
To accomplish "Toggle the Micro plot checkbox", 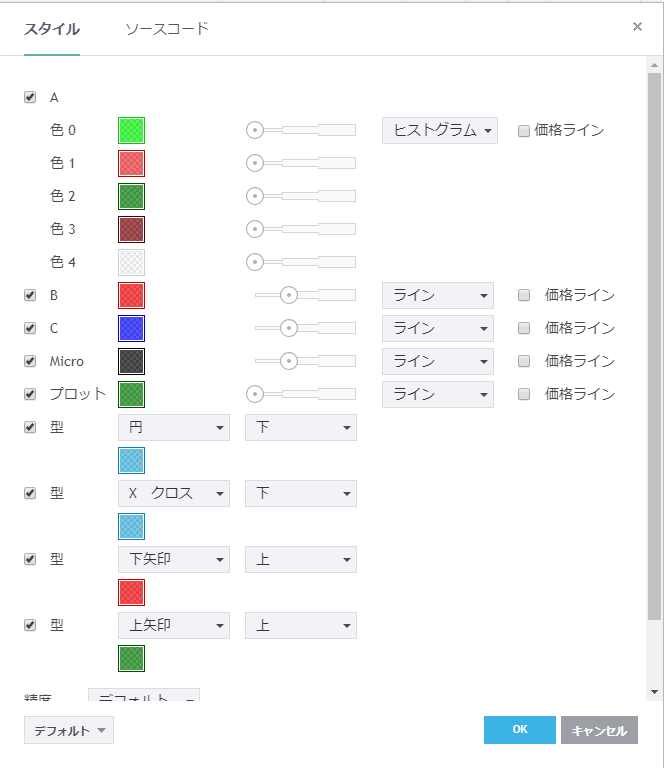I will pyautogui.click(x=30, y=361).
